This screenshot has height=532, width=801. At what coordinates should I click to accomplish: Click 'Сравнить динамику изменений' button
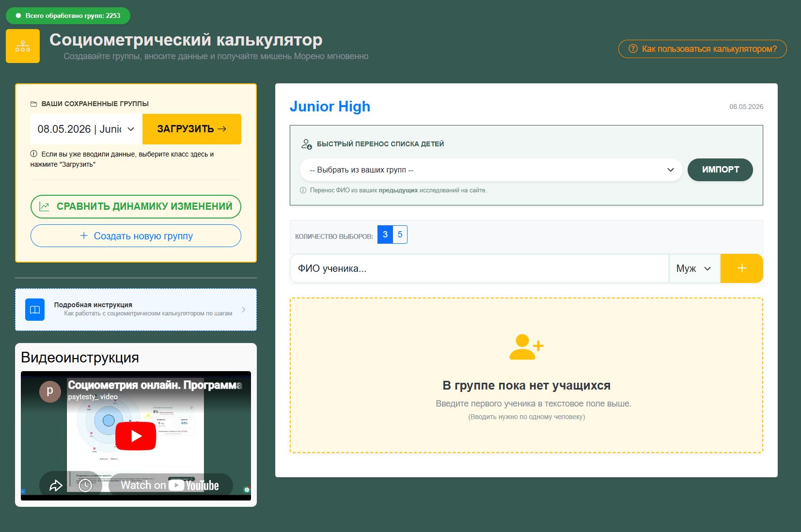click(x=136, y=206)
